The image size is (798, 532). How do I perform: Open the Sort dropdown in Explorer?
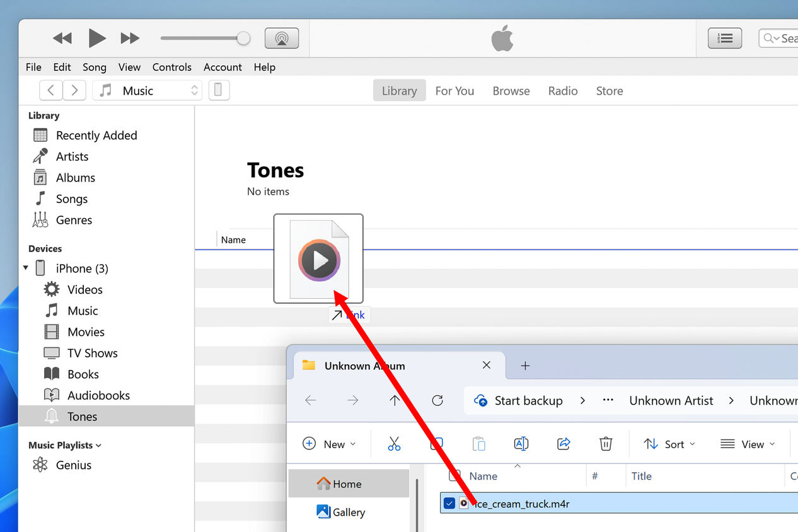669,444
